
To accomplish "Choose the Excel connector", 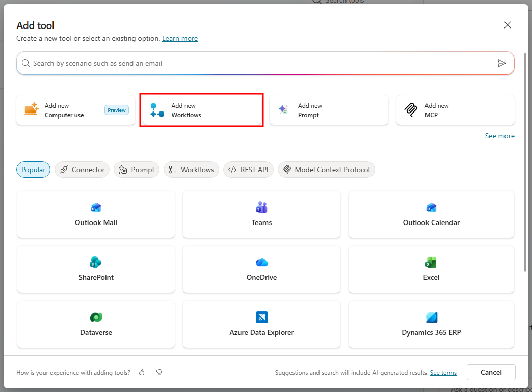I will [x=431, y=269].
